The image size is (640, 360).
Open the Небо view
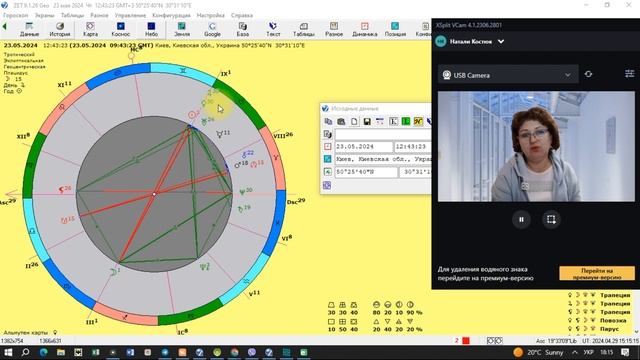coord(151,30)
